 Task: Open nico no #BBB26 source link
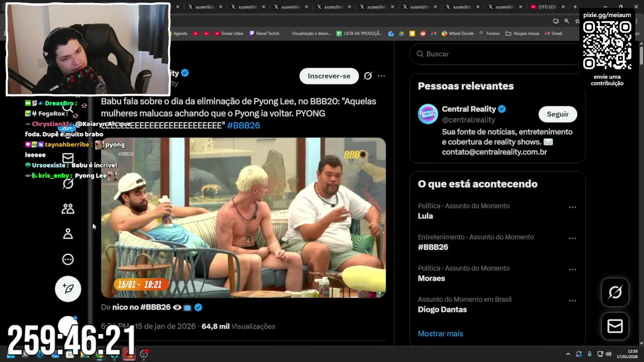[x=141, y=307]
